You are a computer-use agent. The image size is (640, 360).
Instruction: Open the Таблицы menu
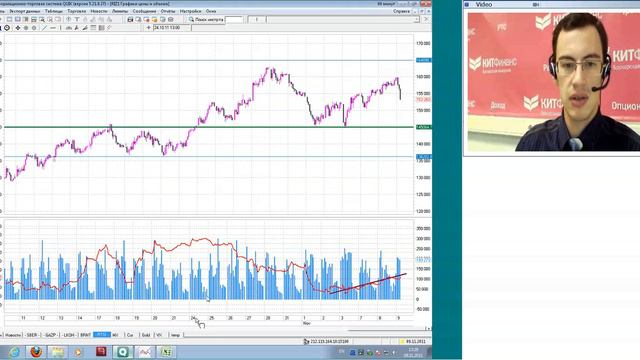53,11
